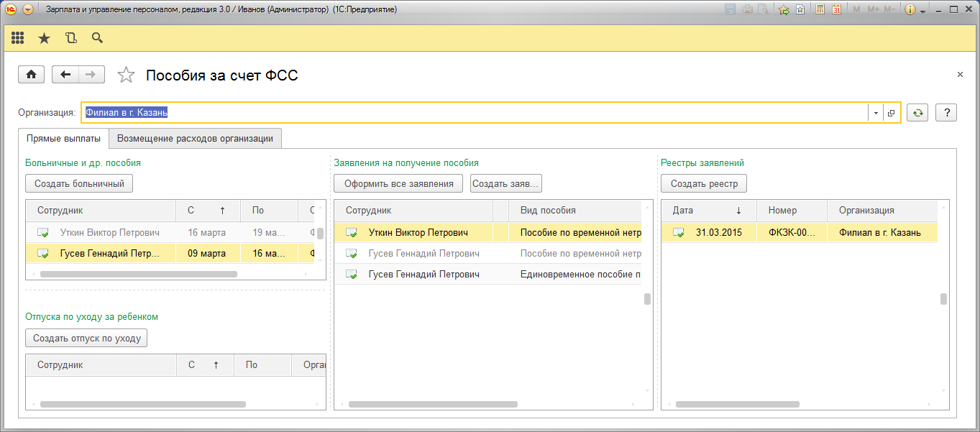Open Favorites star in the top panel

pos(44,38)
